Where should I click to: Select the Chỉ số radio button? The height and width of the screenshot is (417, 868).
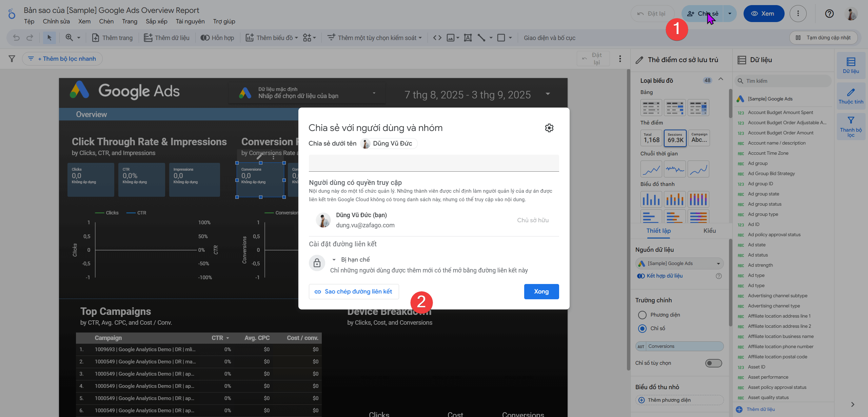(642, 328)
